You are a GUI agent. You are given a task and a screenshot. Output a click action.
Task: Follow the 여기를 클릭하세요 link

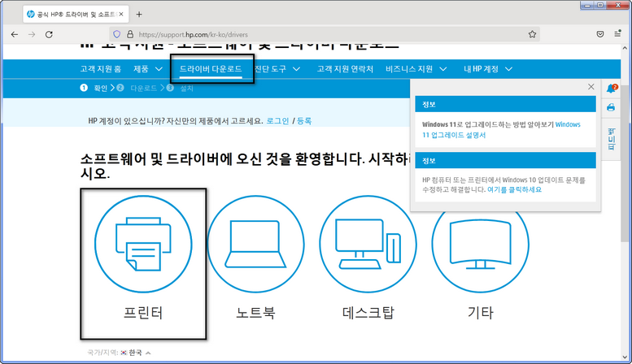tap(514, 189)
